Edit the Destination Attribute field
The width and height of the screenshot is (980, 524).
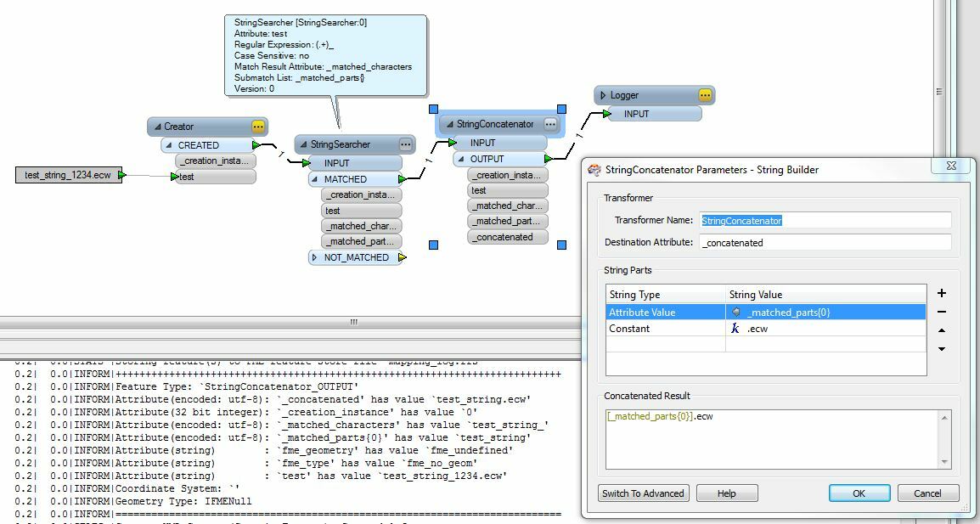(x=825, y=243)
